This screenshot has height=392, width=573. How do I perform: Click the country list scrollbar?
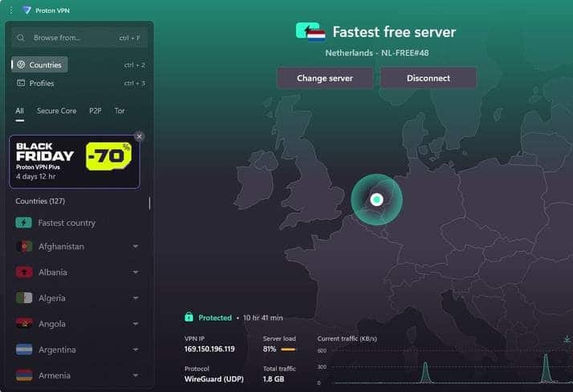point(149,204)
